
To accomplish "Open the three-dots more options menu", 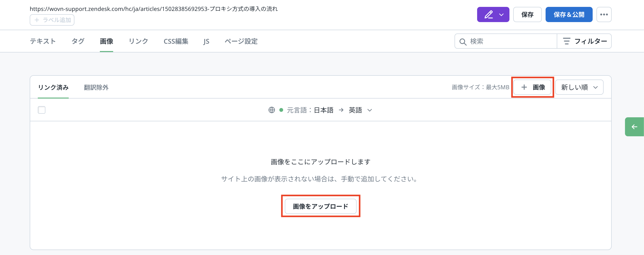I will point(604,14).
